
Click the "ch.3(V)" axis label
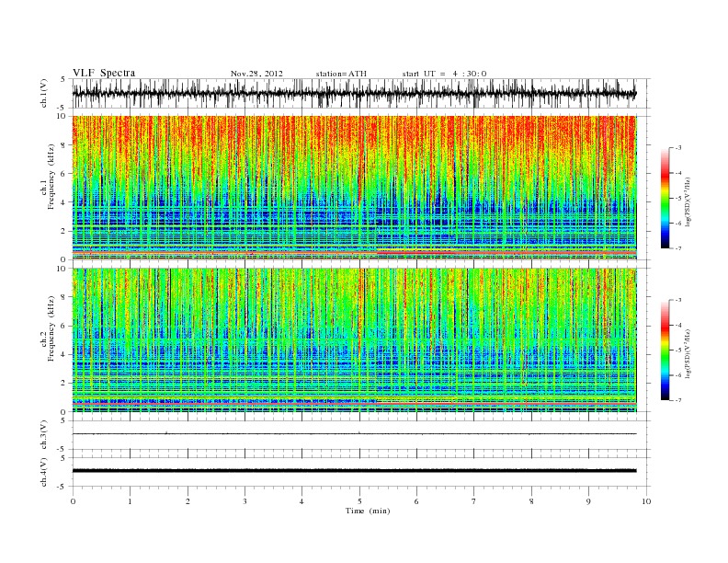[44, 435]
